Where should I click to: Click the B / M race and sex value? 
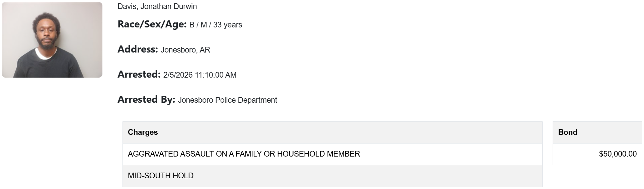point(198,25)
